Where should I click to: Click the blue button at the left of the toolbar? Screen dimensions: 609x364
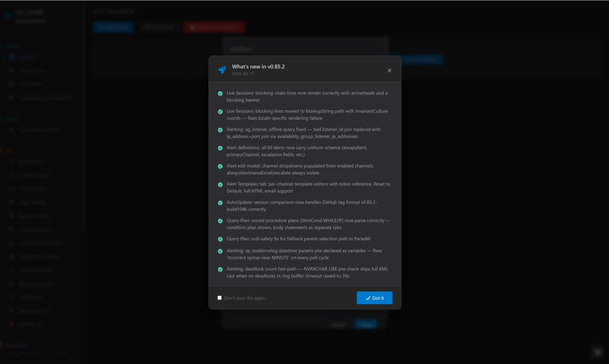(x=113, y=27)
